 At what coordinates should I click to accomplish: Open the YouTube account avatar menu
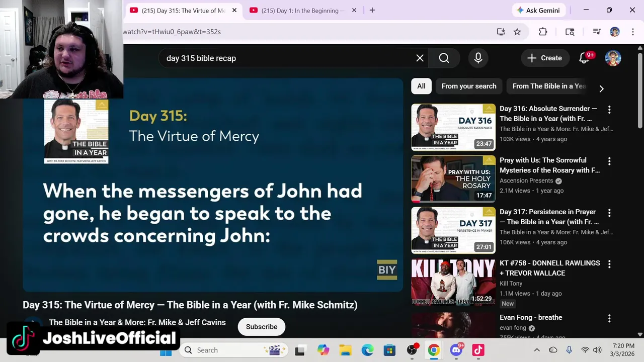(613, 58)
